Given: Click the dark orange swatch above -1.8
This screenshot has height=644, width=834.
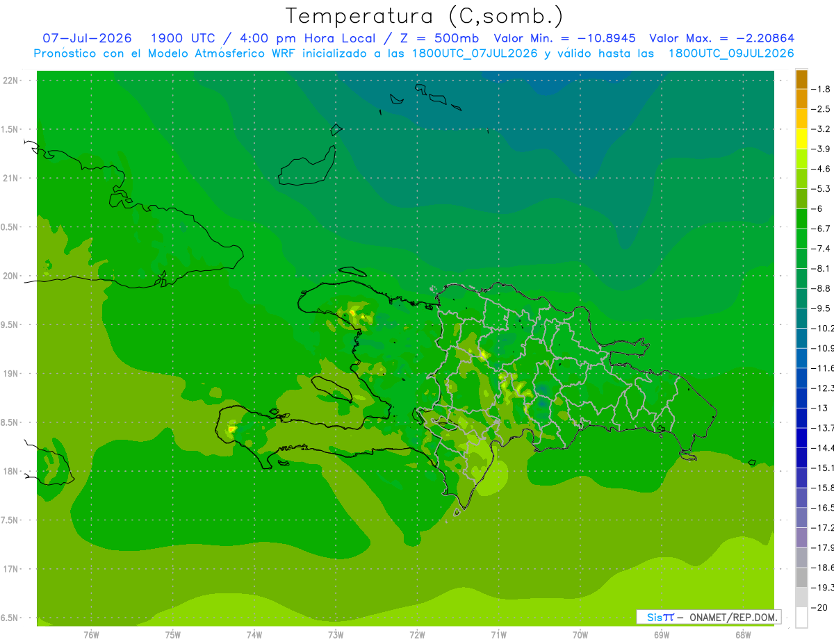Looking at the screenshot, I should 801,79.
